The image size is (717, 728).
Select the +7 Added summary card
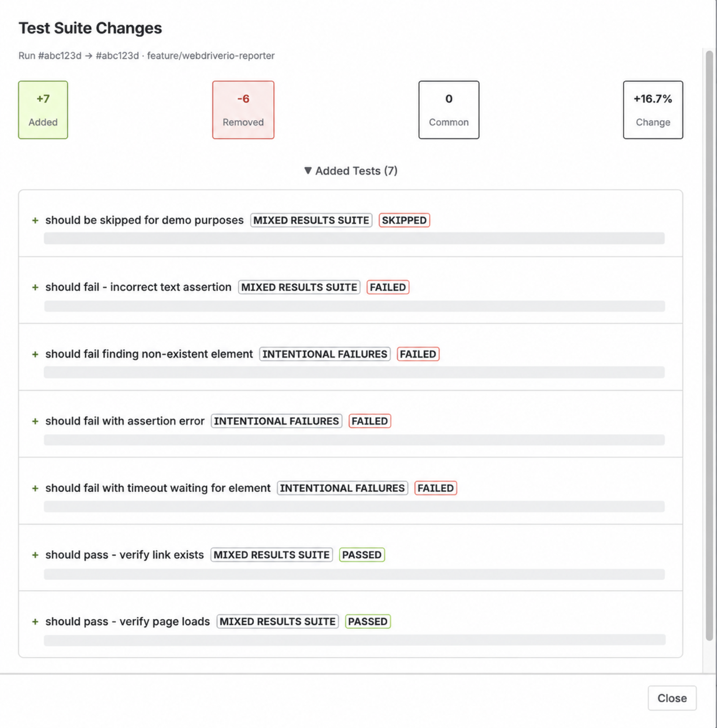click(x=43, y=110)
